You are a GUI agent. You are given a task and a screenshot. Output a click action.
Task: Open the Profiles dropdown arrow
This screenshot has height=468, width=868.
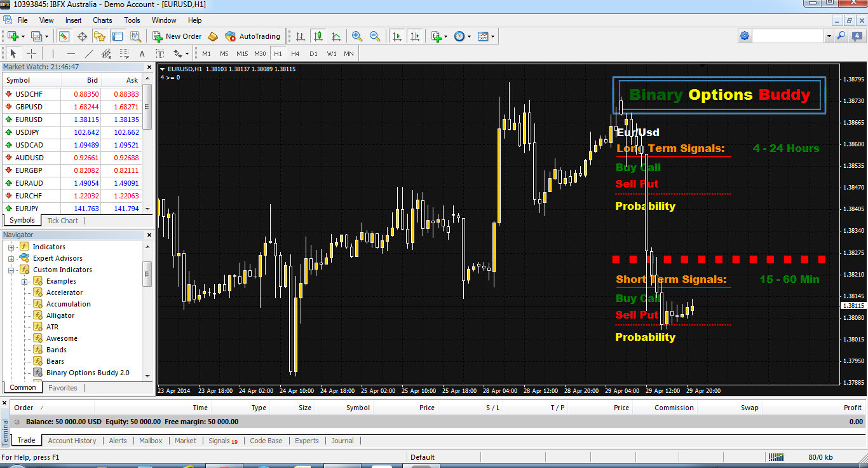[46, 36]
